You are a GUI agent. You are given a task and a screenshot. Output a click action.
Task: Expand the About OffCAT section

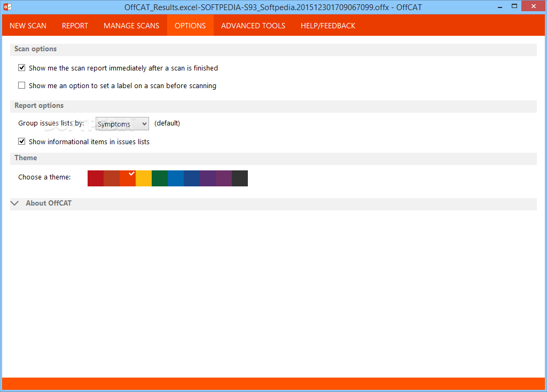tap(14, 203)
